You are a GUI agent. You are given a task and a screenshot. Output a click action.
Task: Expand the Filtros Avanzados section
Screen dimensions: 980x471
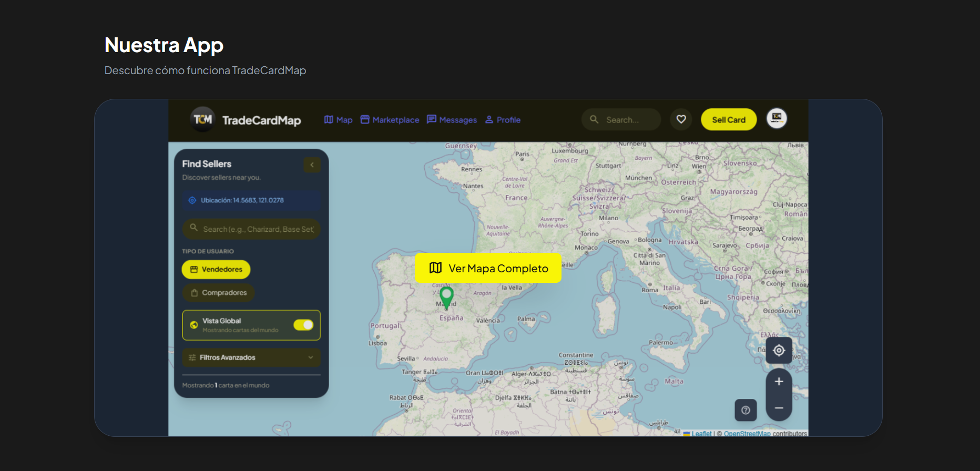(x=251, y=357)
